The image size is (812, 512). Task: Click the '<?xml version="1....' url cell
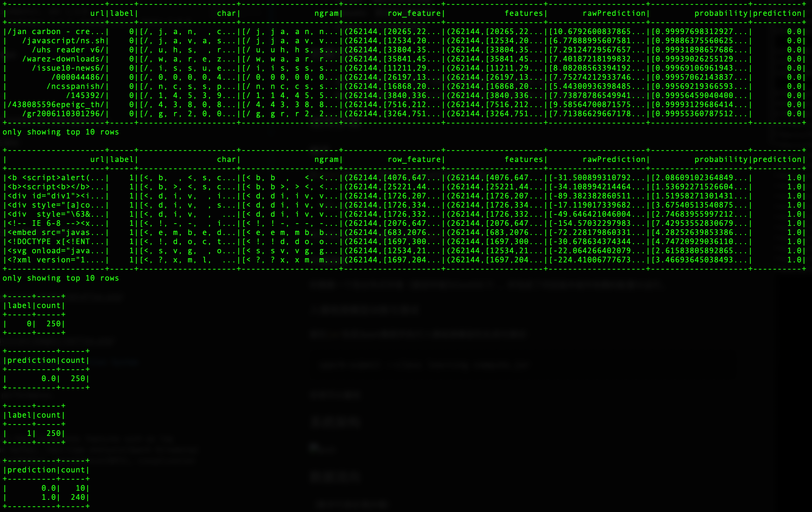coord(56,260)
